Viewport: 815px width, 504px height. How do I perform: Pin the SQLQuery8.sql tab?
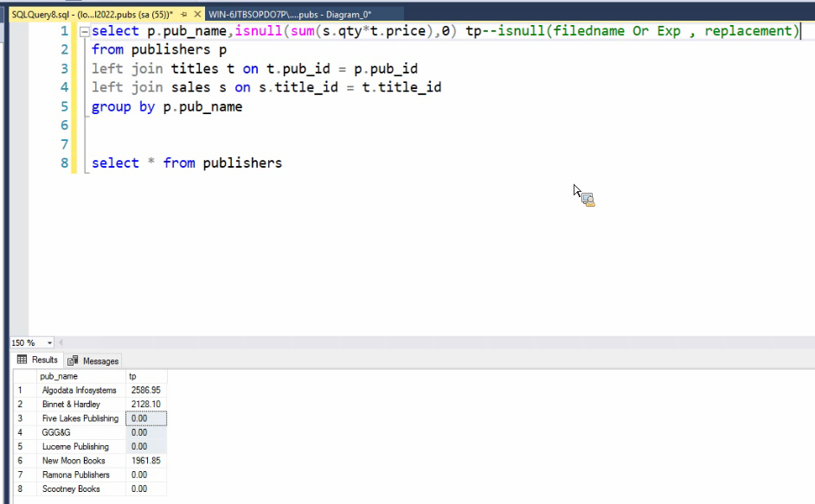(184, 15)
